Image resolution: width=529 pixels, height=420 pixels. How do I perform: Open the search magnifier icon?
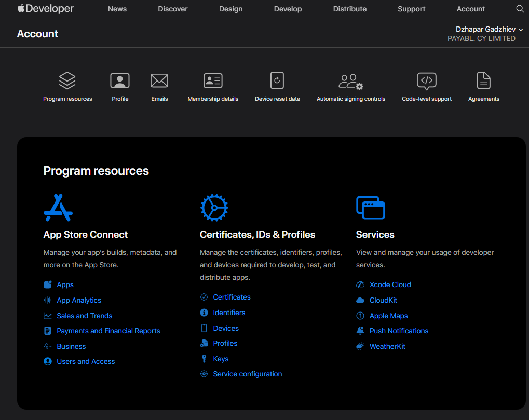[520, 9]
